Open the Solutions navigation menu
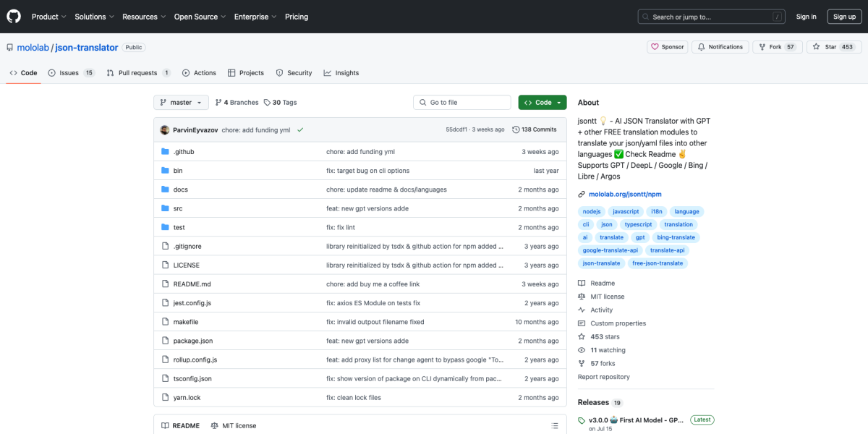 [94, 17]
